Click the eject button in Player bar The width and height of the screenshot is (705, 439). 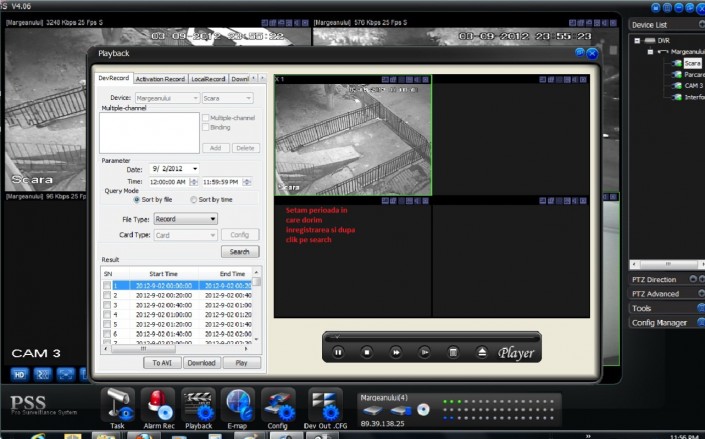click(481, 352)
